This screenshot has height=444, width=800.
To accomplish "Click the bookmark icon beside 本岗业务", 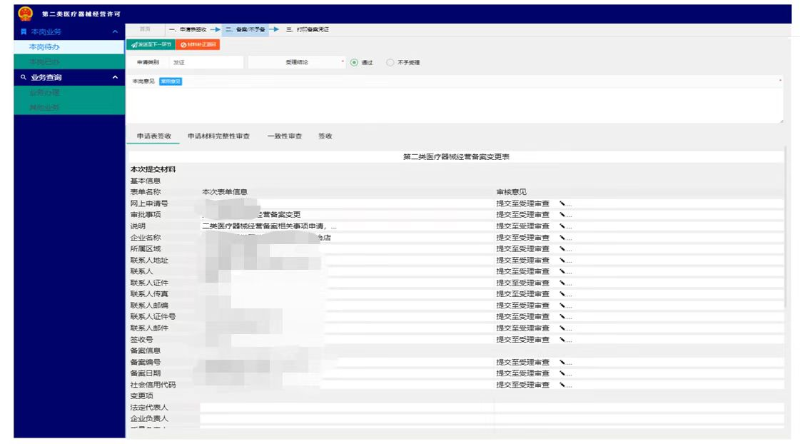I will point(23,32).
